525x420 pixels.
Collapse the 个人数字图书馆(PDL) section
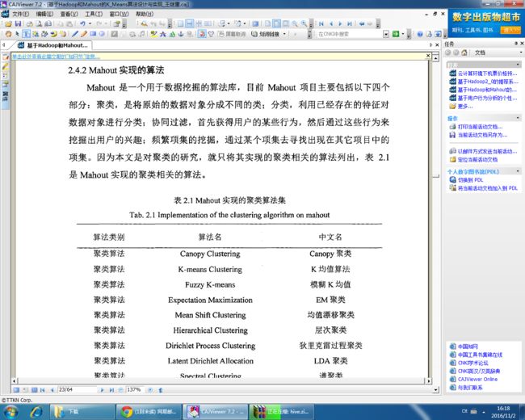(518, 171)
